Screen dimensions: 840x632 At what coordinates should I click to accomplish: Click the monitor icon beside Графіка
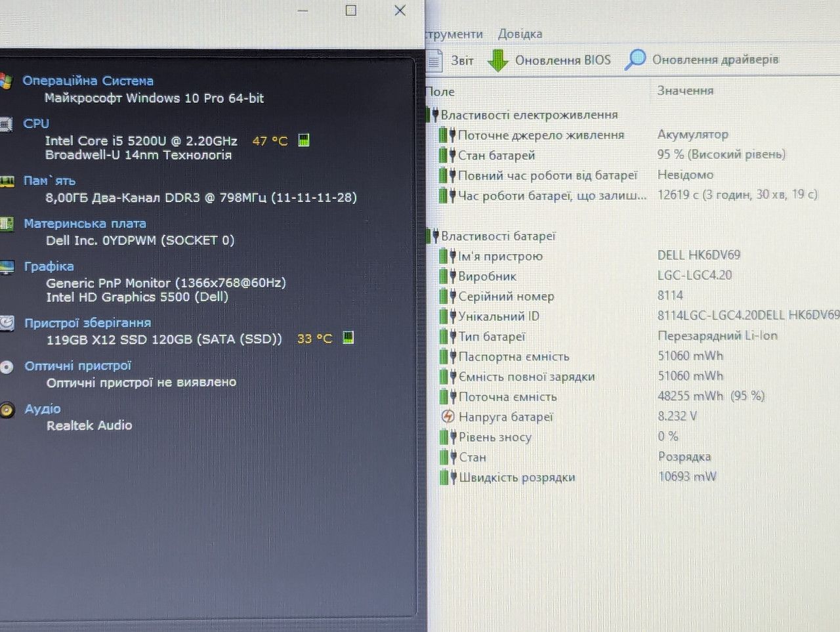(x=7, y=267)
